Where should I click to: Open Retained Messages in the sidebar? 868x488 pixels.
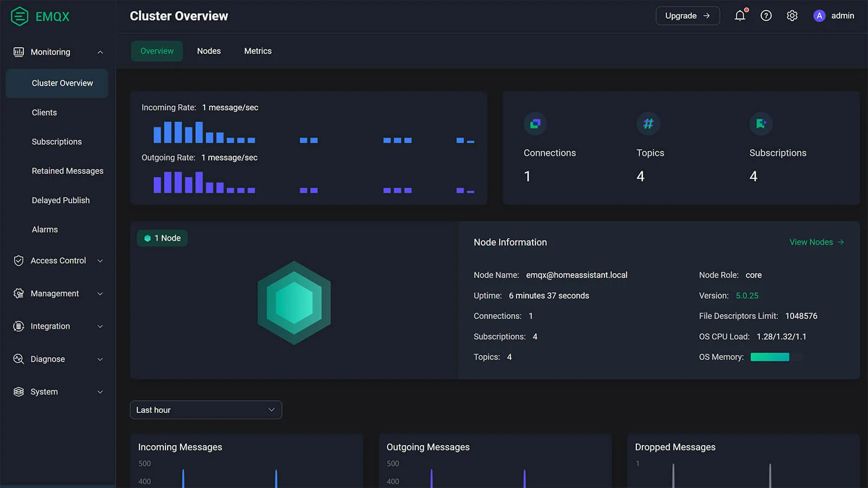pyautogui.click(x=67, y=171)
